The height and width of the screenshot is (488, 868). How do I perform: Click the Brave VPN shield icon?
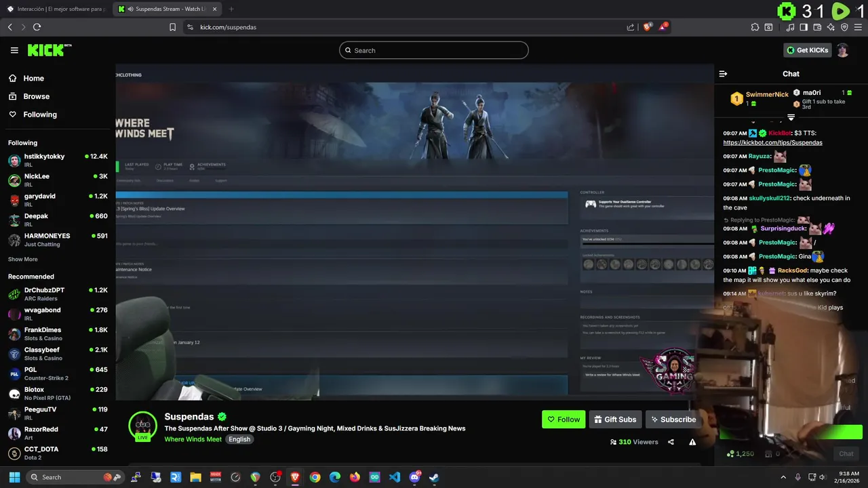(x=844, y=27)
